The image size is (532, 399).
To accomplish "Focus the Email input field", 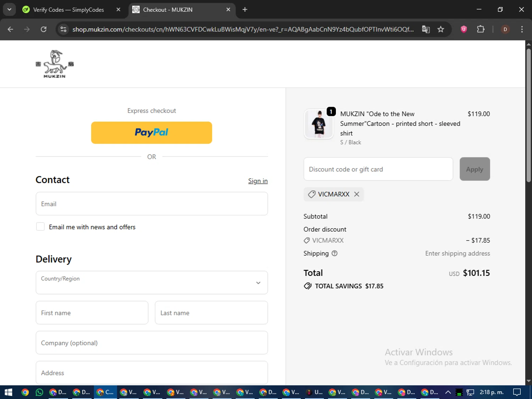I will (152, 204).
